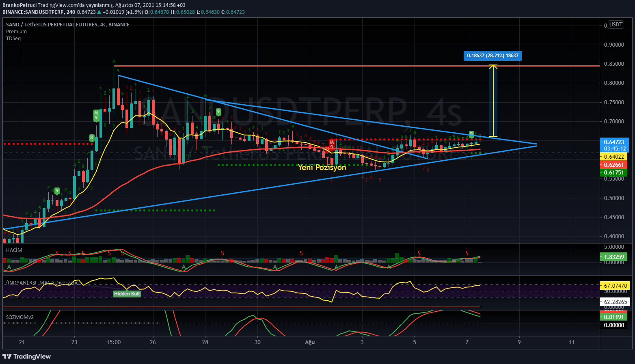
Task: Select the {INDYAN} RSI+MACD Divergence label
Action: [43, 282]
